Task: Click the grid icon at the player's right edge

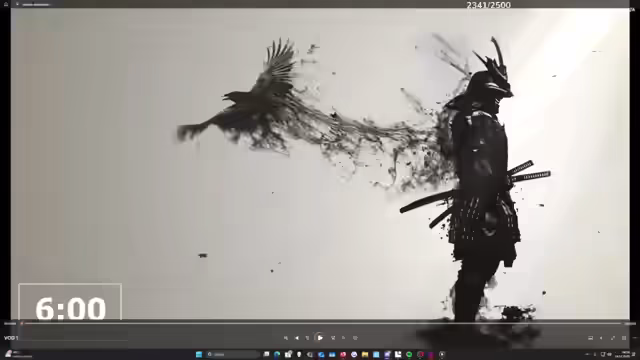Action: [x=624, y=338]
